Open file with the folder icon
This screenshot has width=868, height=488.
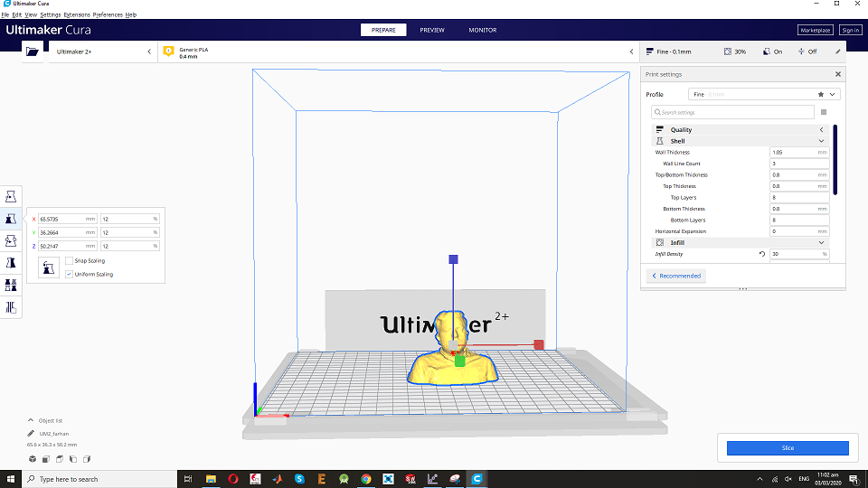pos(33,52)
